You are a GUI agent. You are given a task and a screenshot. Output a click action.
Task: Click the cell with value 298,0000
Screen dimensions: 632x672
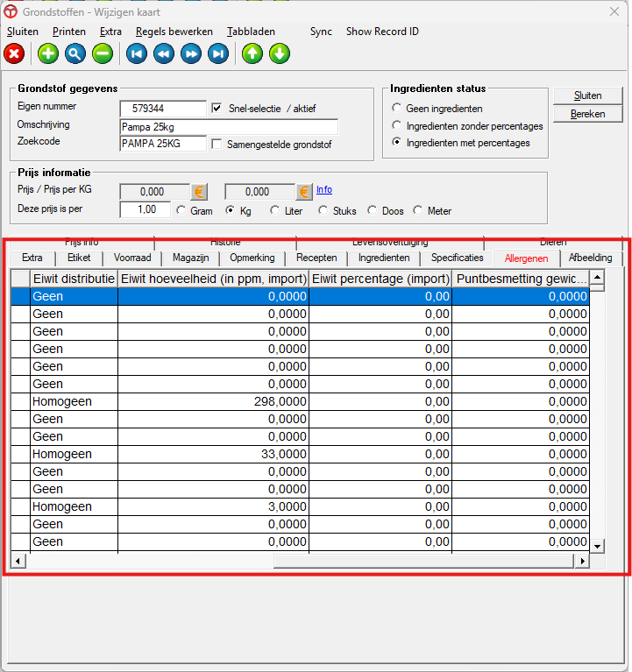214,401
